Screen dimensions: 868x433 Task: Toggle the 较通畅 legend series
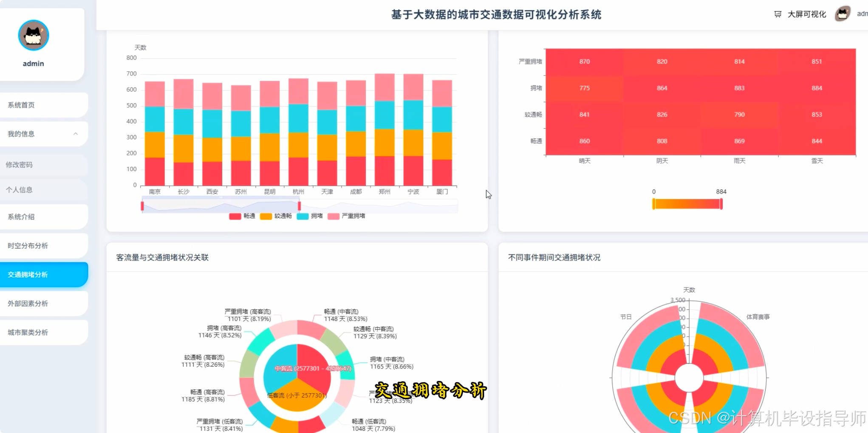276,216
